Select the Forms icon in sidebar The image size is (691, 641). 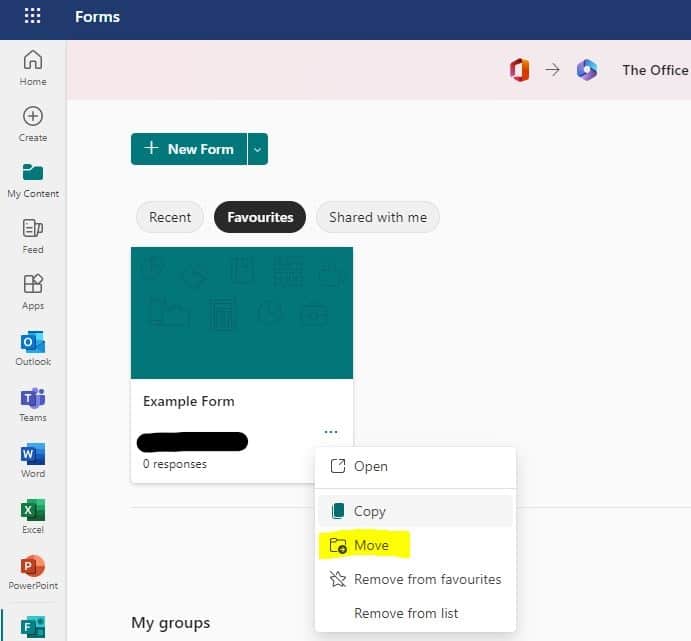pyautogui.click(x=33, y=626)
